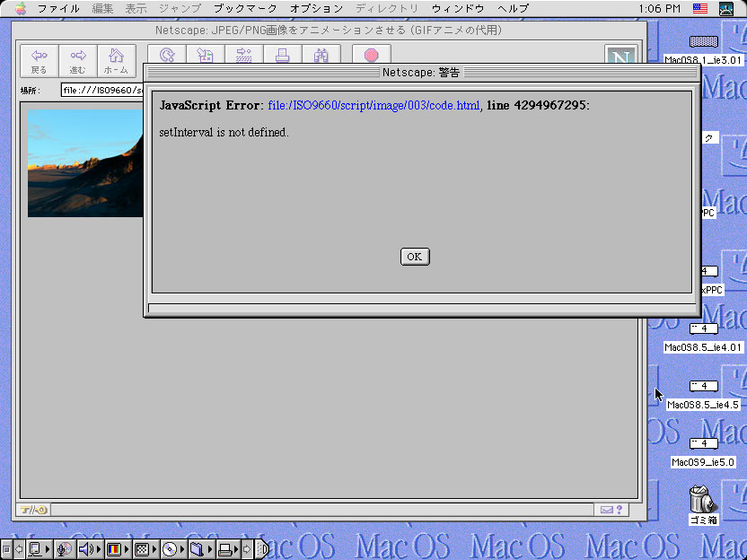The height and width of the screenshot is (560, 747).
Task: Click the Control Strip right scroll arrow
Action: [x=247, y=549]
